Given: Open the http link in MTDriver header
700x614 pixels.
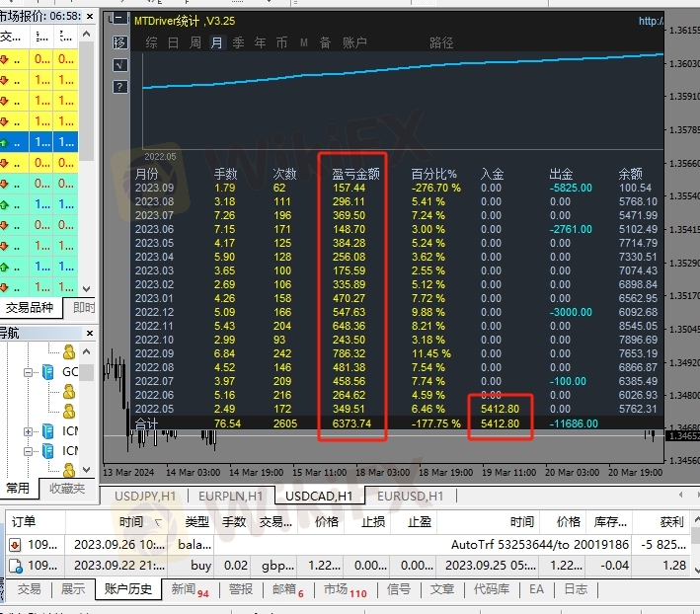Looking at the screenshot, I should (651, 21).
